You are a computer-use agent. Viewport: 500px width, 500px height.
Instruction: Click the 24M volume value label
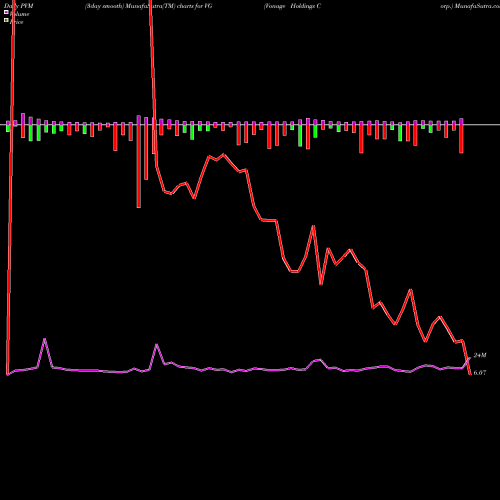tap(480, 355)
